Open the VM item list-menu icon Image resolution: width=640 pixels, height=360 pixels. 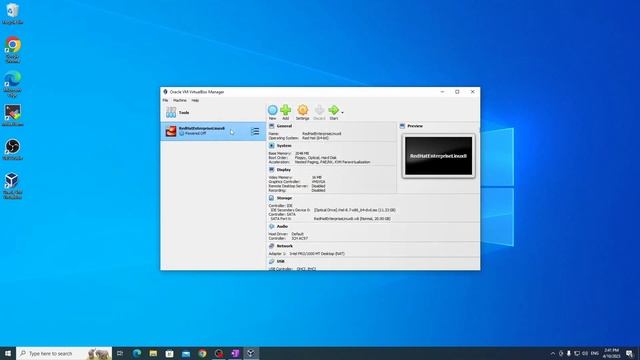tap(255, 131)
